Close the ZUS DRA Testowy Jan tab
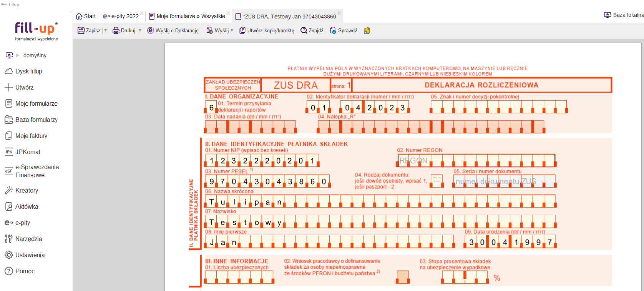Viewport: 644px width, 291px height. [x=339, y=13]
